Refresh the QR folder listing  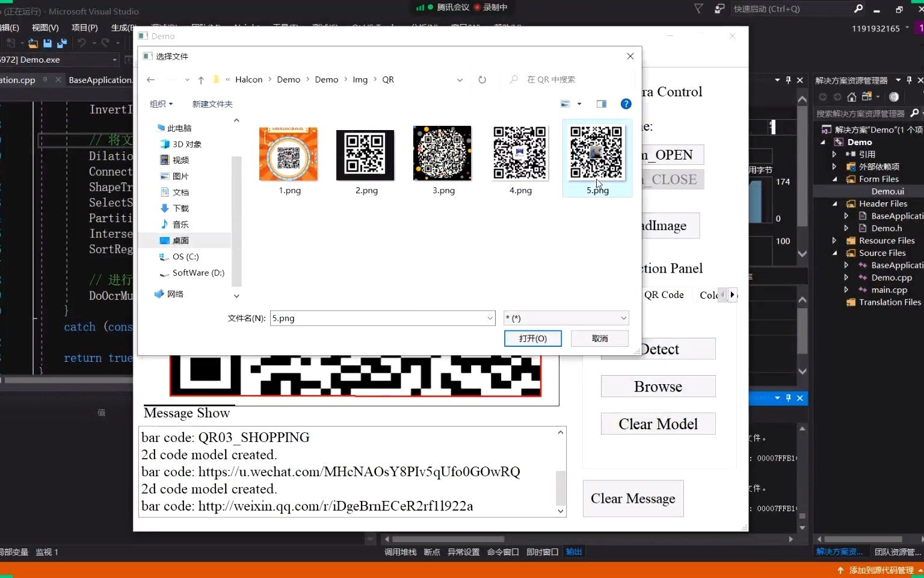(482, 79)
